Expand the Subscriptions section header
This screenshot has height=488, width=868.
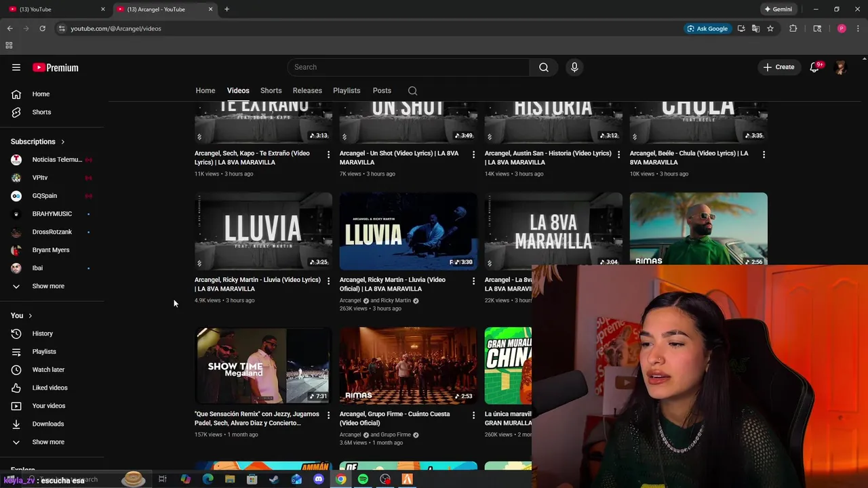pos(37,142)
